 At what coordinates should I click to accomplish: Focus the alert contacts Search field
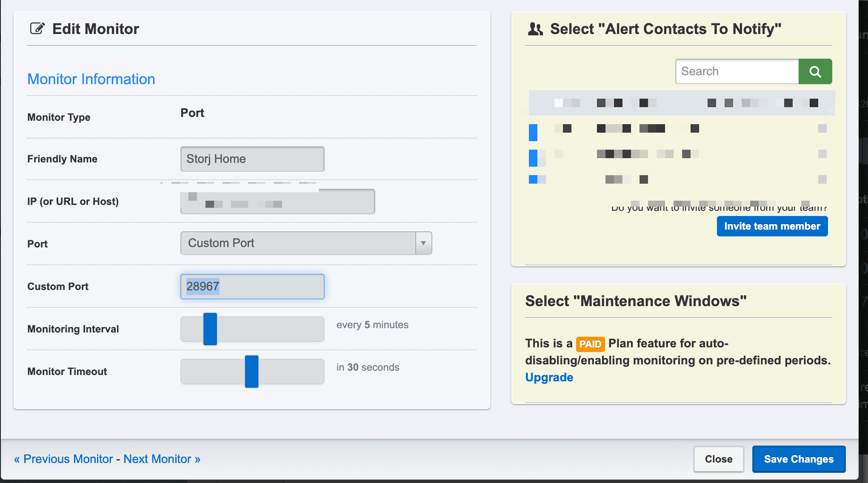[737, 71]
